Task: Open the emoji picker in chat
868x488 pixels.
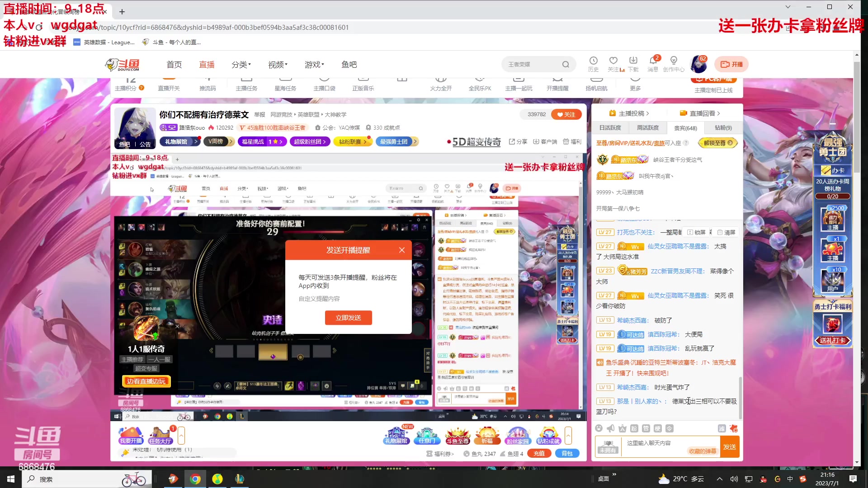Action: 599,428
